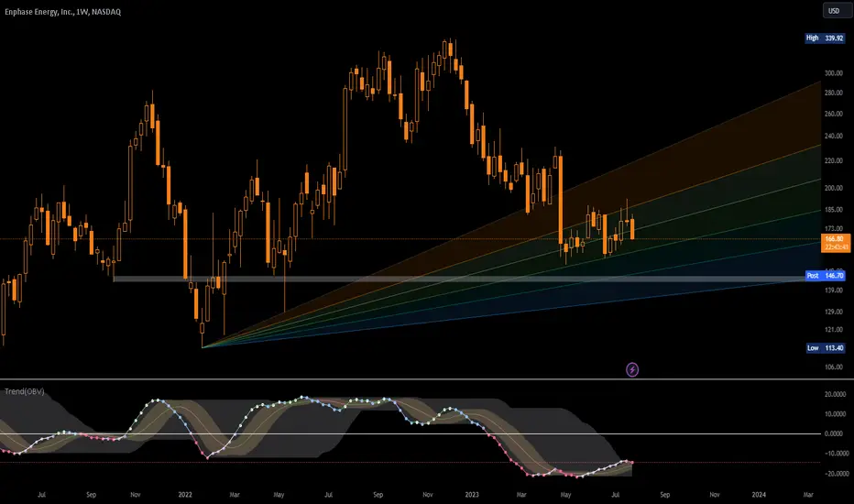Click the 129.00 price axis value
The width and height of the screenshot is (854, 504).
point(834,312)
